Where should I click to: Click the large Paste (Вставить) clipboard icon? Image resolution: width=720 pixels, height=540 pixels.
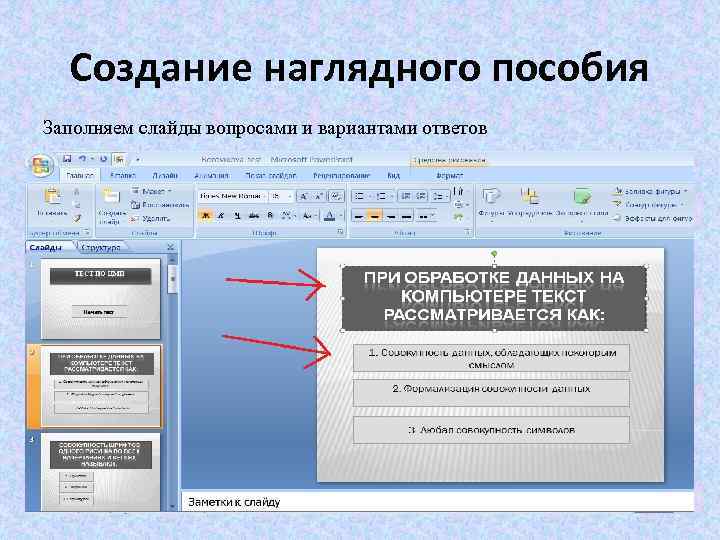pos(53,197)
